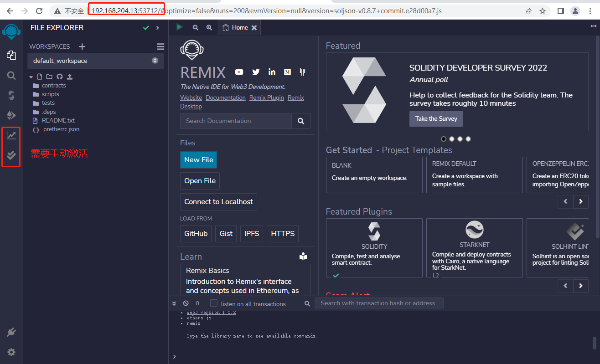Load from IPFS button
This screenshot has height=364, width=600.
252,234
